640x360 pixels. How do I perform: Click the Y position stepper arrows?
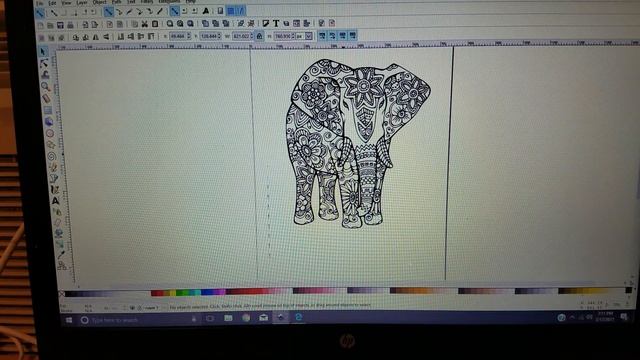[x=220, y=37]
